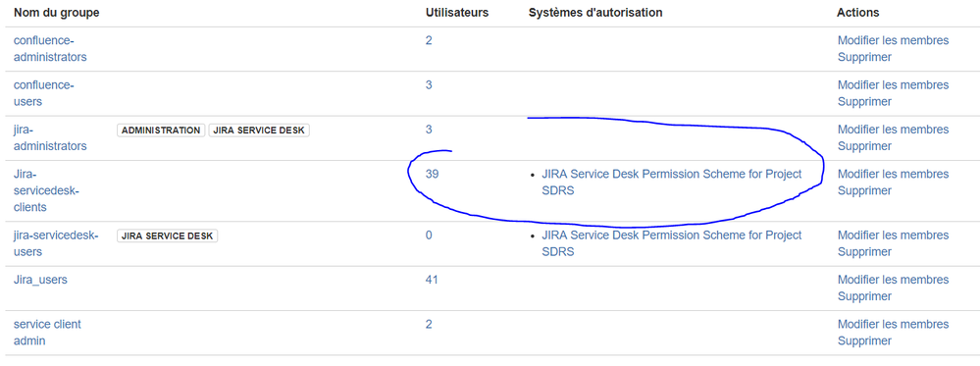Click JIRA SERVICE DESK label on jira-administrators
This screenshot has width=980, height=366.
point(259,131)
